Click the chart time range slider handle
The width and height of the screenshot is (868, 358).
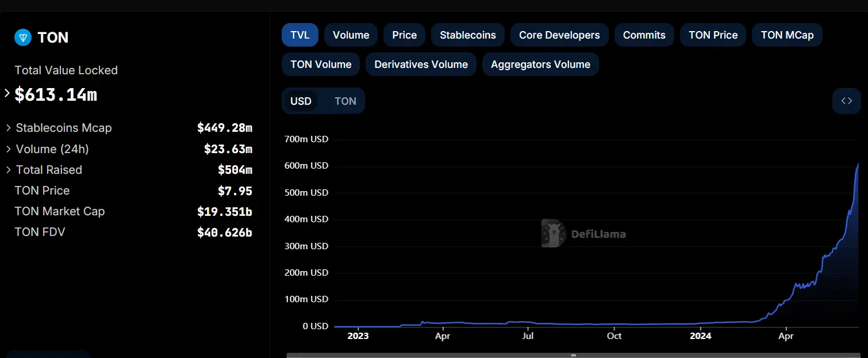[573, 355]
